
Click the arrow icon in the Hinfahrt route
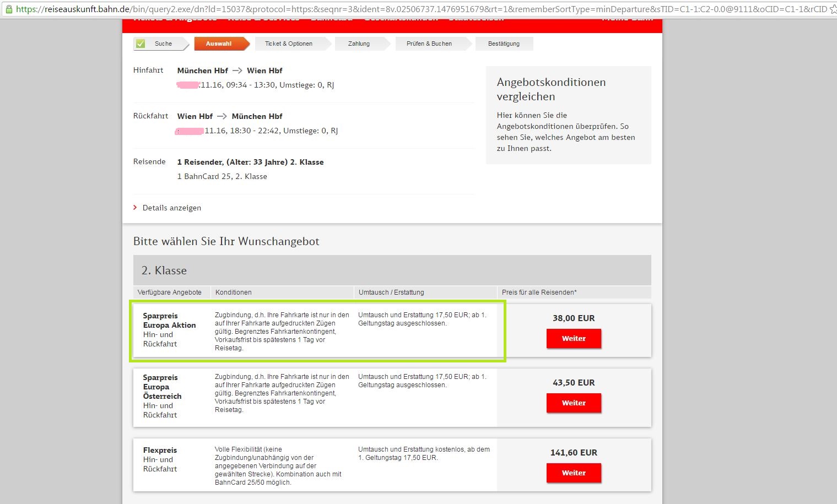coord(237,71)
